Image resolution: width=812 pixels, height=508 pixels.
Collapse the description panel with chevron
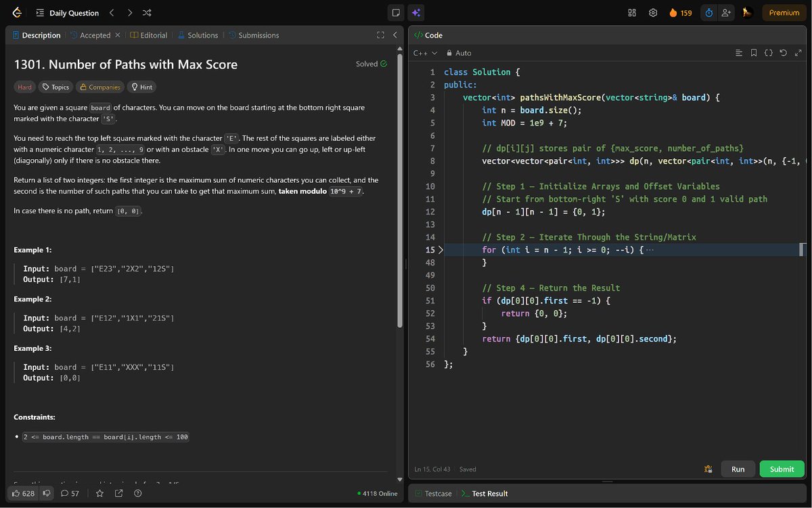[394, 35]
